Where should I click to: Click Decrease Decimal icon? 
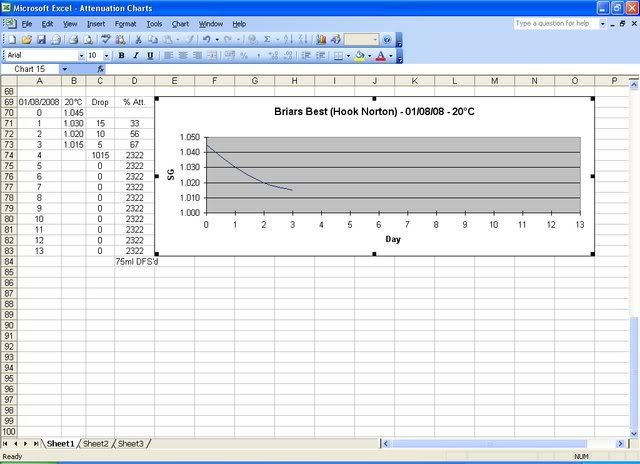tap(287, 56)
